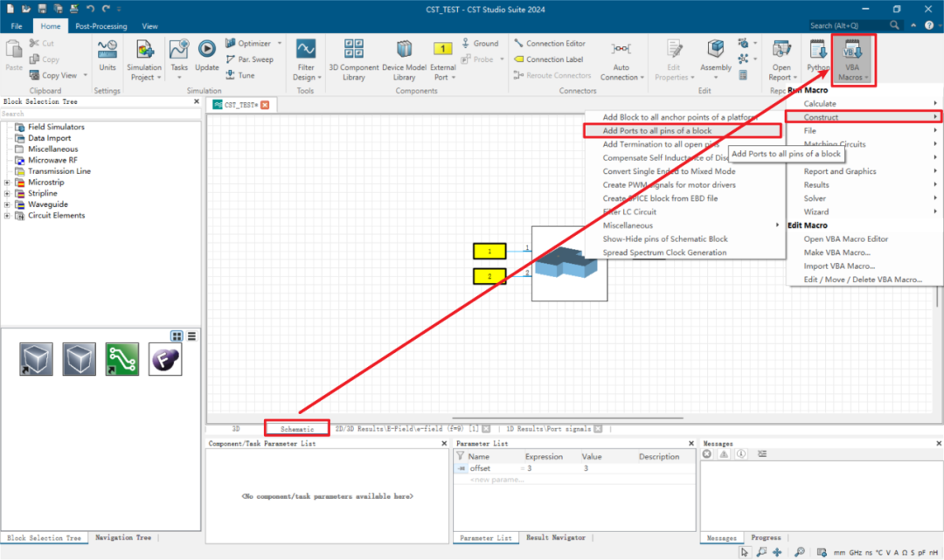Click the Block Selection Tree search box
This screenshot has width=944, height=560.
coord(100,114)
